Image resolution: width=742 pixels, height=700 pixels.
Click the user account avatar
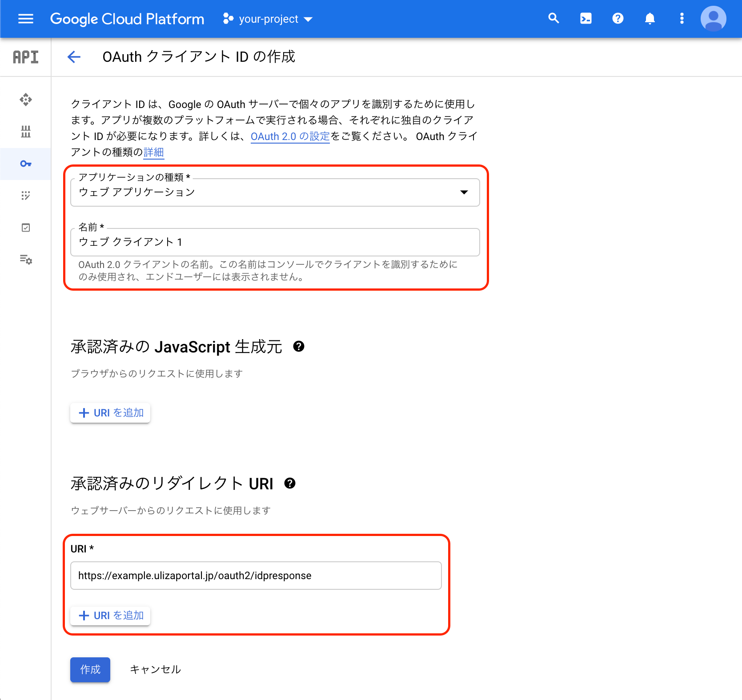click(714, 19)
